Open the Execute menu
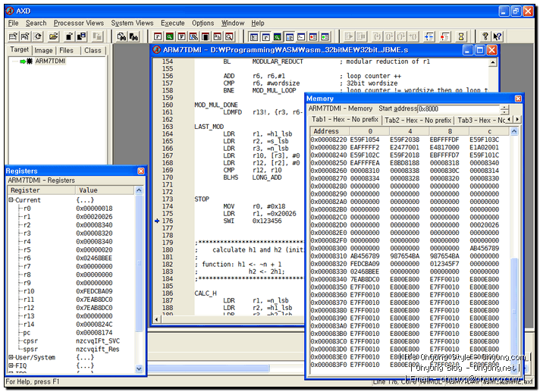This screenshot has width=540, height=392. click(172, 23)
